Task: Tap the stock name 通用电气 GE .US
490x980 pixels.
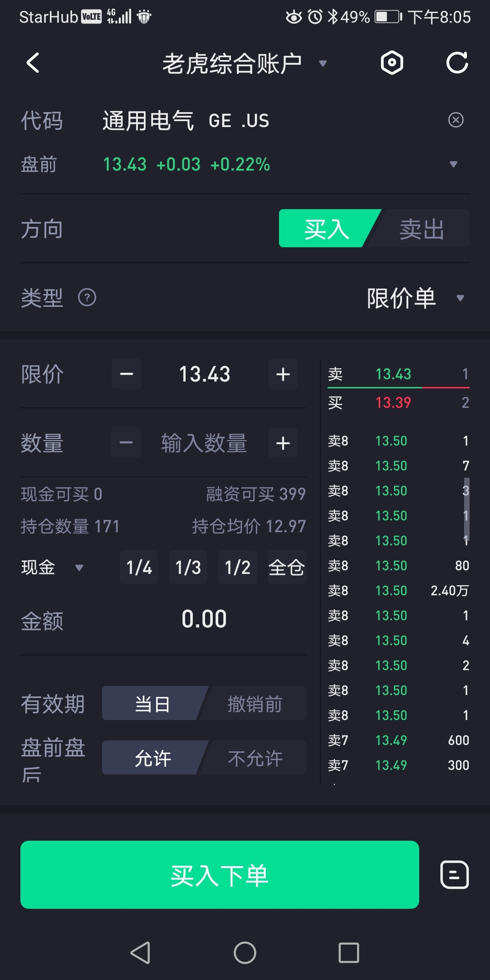Action: pos(186,121)
